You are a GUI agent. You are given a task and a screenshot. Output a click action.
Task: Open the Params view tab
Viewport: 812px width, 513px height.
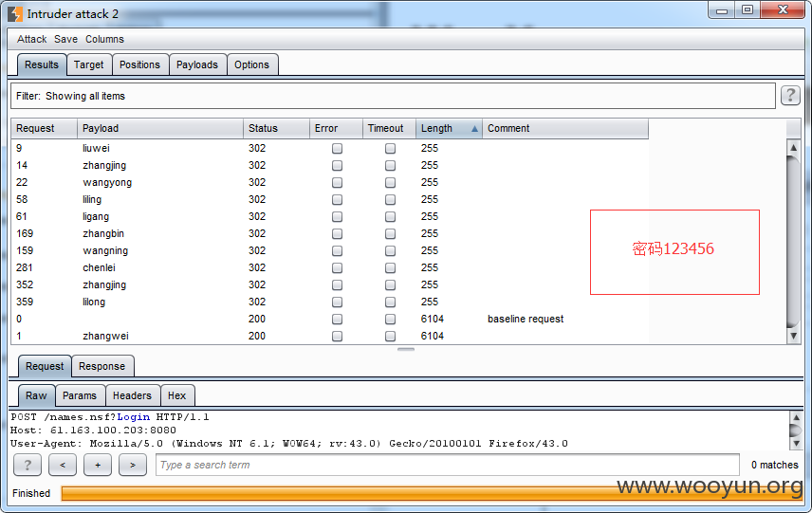tap(80, 396)
